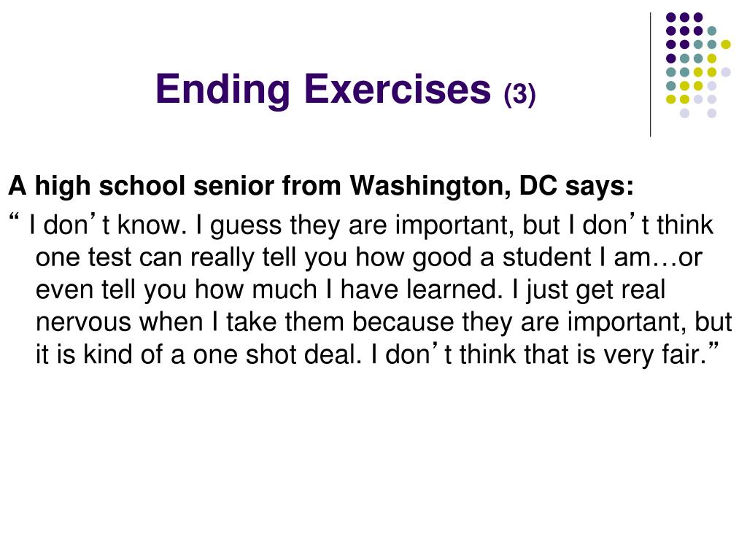The width and height of the screenshot is (747, 560).
Task: Click the yellow dot at the far right of the dot pattern
Action: point(726,44)
